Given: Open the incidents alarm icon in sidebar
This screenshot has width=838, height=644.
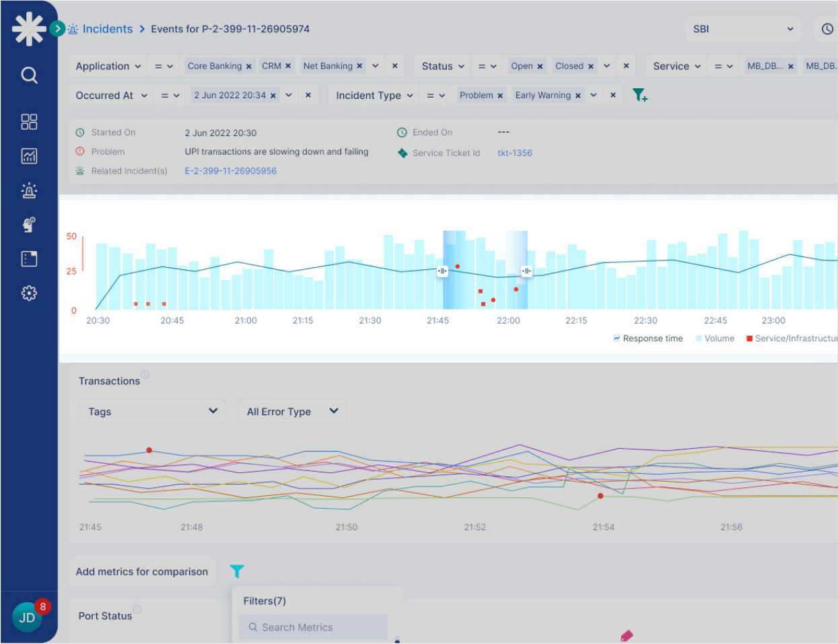Looking at the screenshot, I should [x=29, y=190].
